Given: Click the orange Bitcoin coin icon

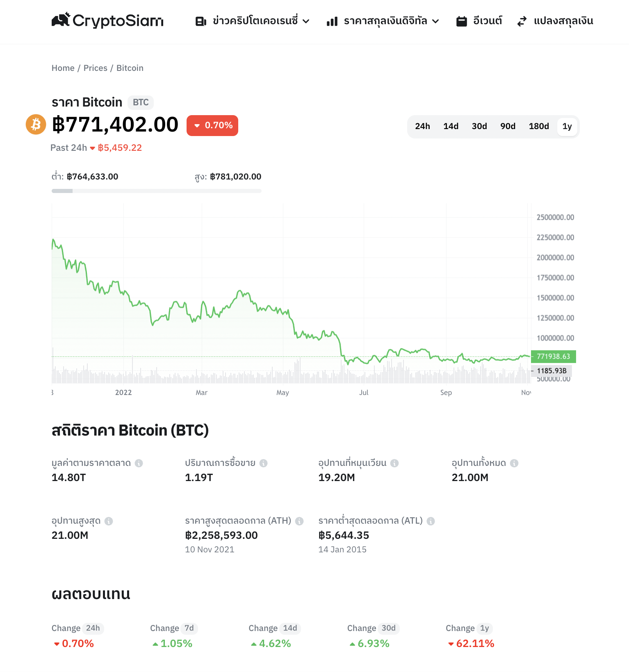Looking at the screenshot, I should click(x=36, y=124).
